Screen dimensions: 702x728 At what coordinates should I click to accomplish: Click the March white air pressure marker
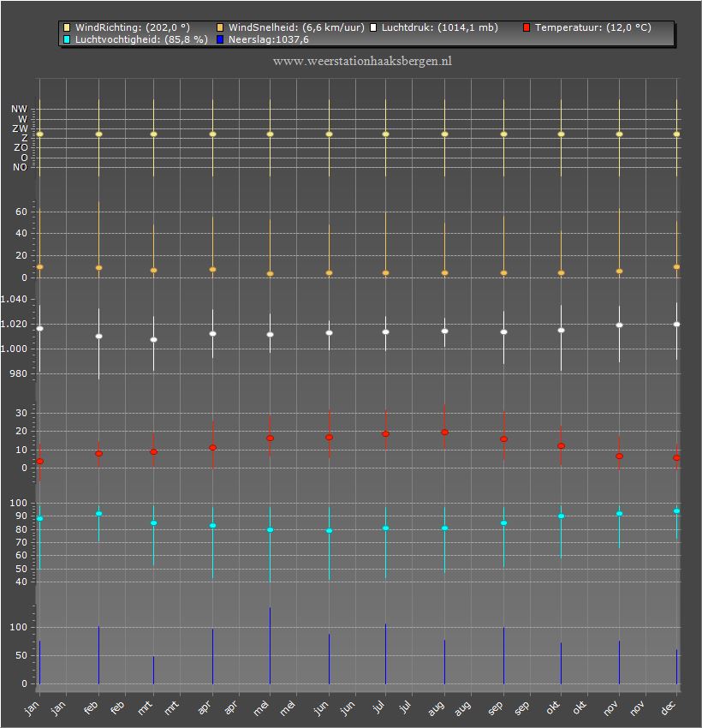pyautogui.click(x=153, y=339)
